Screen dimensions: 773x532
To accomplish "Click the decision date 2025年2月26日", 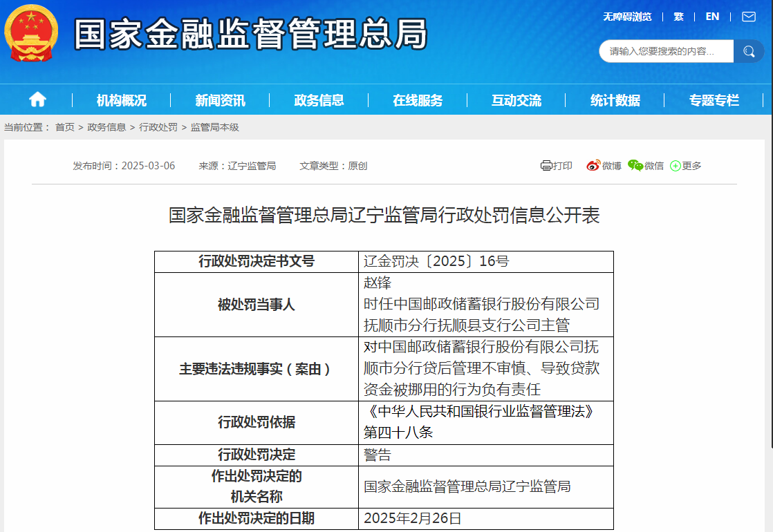I will [x=413, y=518].
